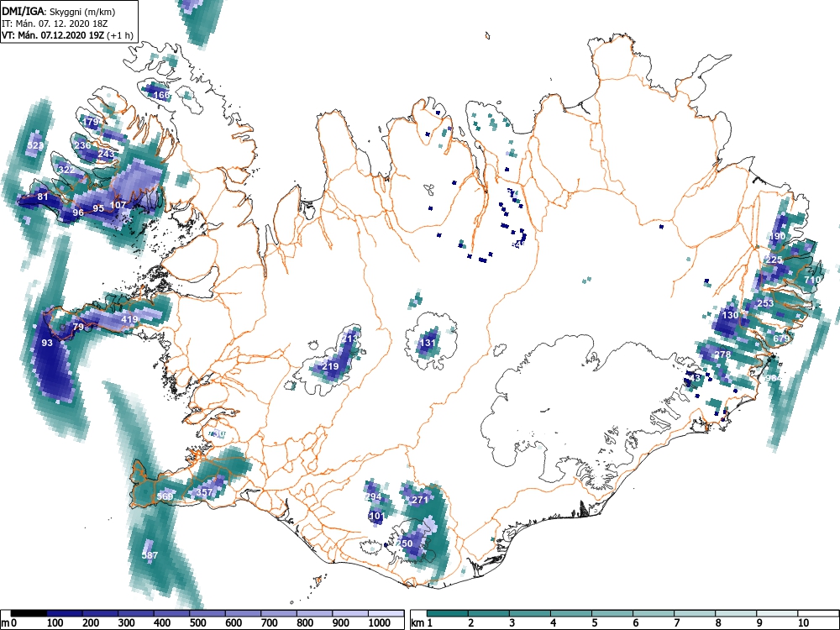The height and width of the screenshot is (630, 840).
Task: Click the 'DMI/IGA: Skyggni (m/km)' title text
Action: coord(59,11)
